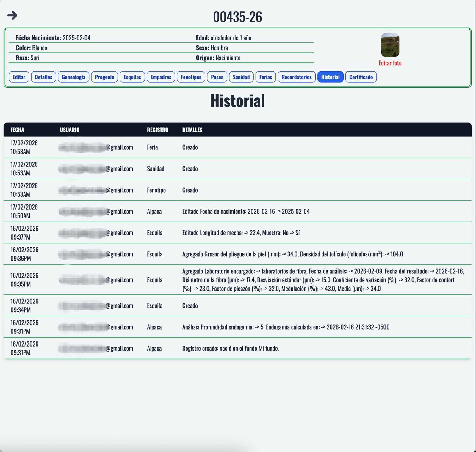
Task: Open the Sanidad tab
Action: (241, 77)
